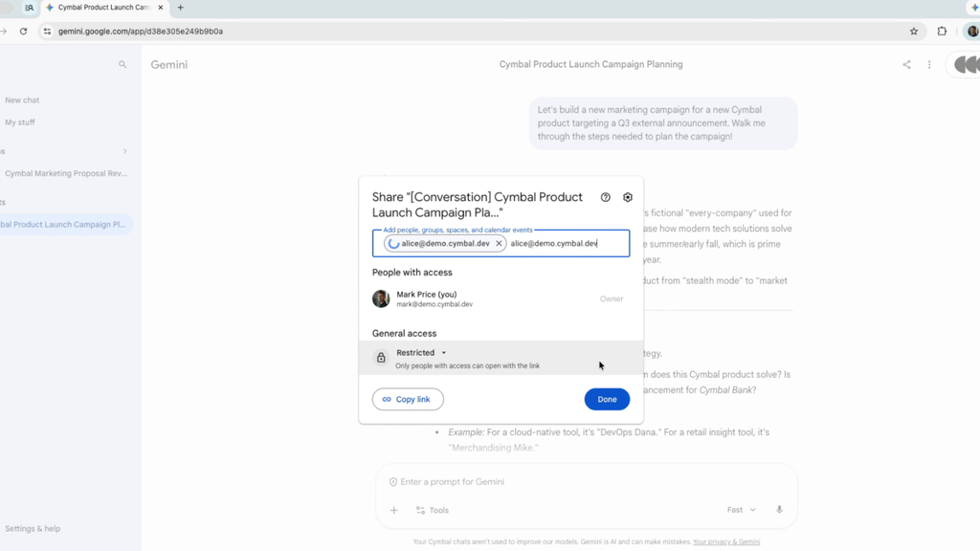Screen dimensions: 980x551
Task: Click the Done button
Action: tap(607, 399)
